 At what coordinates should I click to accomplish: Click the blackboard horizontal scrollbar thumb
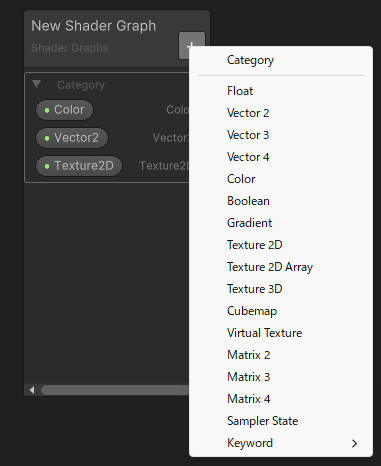[x=115, y=390]
